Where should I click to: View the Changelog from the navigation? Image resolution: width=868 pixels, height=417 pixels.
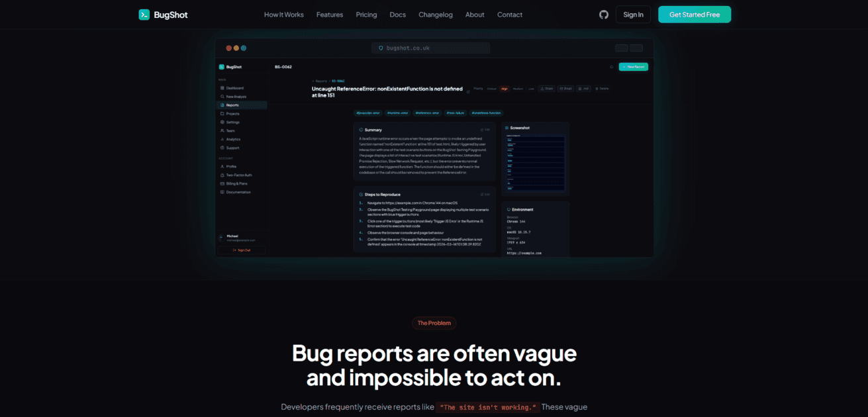(436, 14)
